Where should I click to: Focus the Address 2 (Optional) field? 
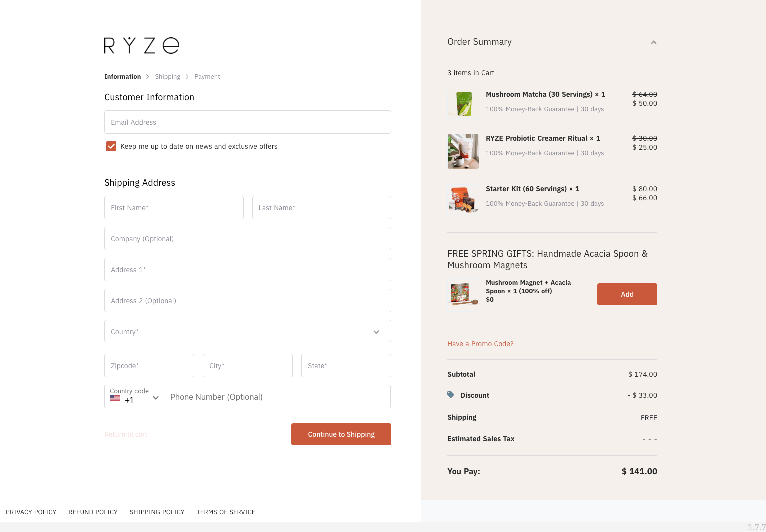click(x=248, y=300)
